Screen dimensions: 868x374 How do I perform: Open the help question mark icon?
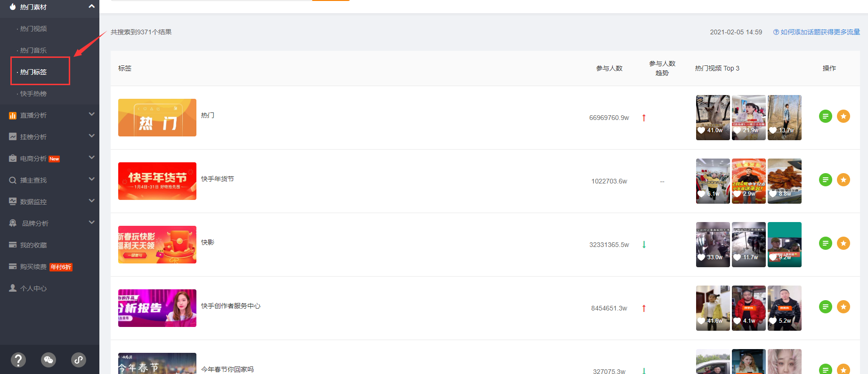point(18,360)
